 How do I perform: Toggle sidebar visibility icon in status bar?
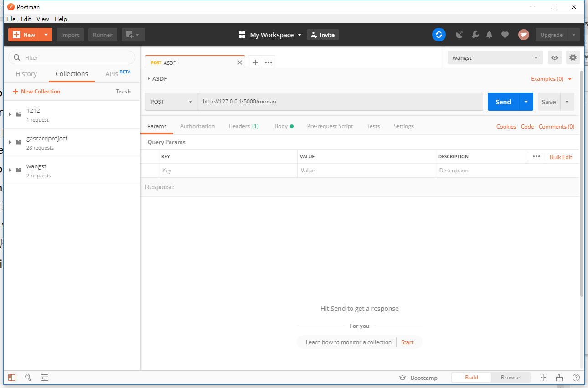[x=12, y=378]
